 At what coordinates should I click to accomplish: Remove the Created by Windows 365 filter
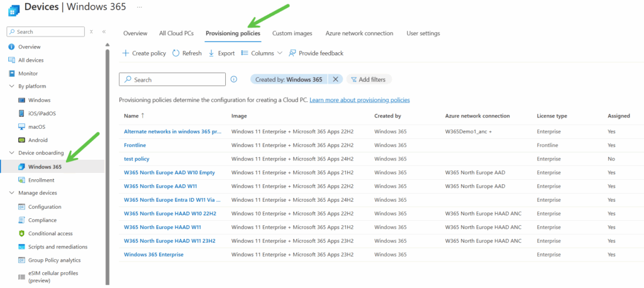tap(335, 79)
